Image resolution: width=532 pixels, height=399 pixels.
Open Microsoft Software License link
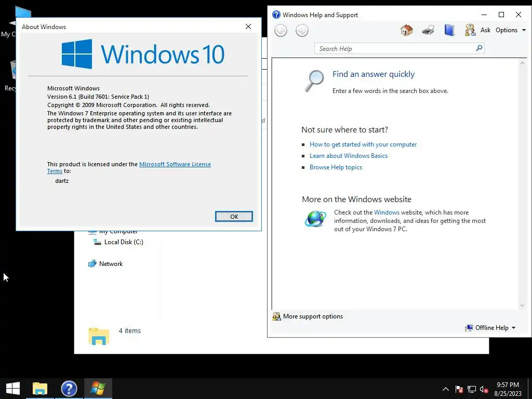[x=175, y=164]
